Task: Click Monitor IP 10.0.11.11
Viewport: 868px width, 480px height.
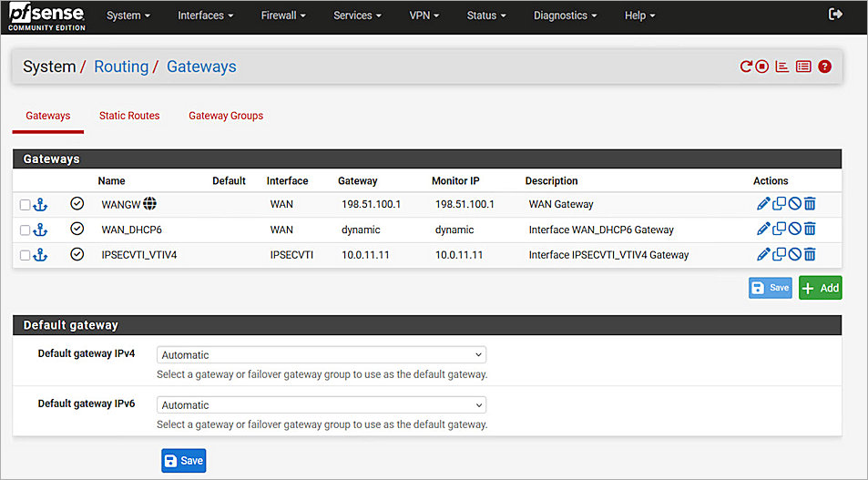Action: 459,255
